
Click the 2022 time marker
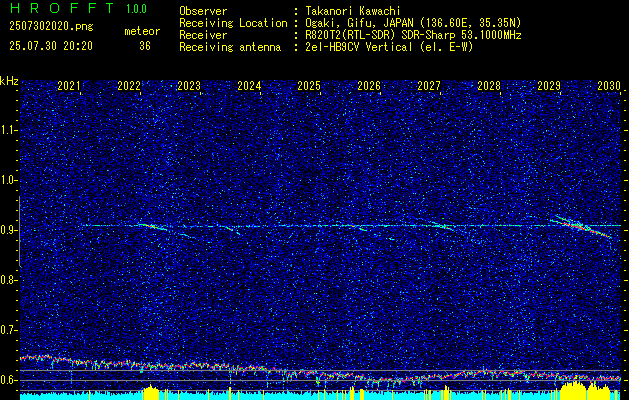click(129, 86)
